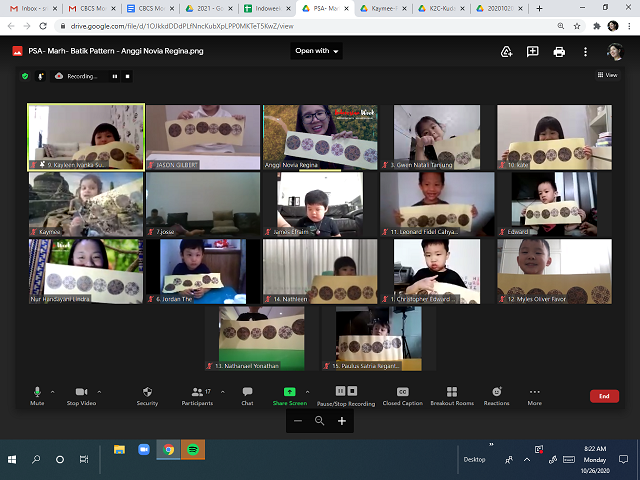Viewport: 640px width, 480px height.
Task: Expand the arrow next to Stop Video
Action: click(x=98, y=391)
